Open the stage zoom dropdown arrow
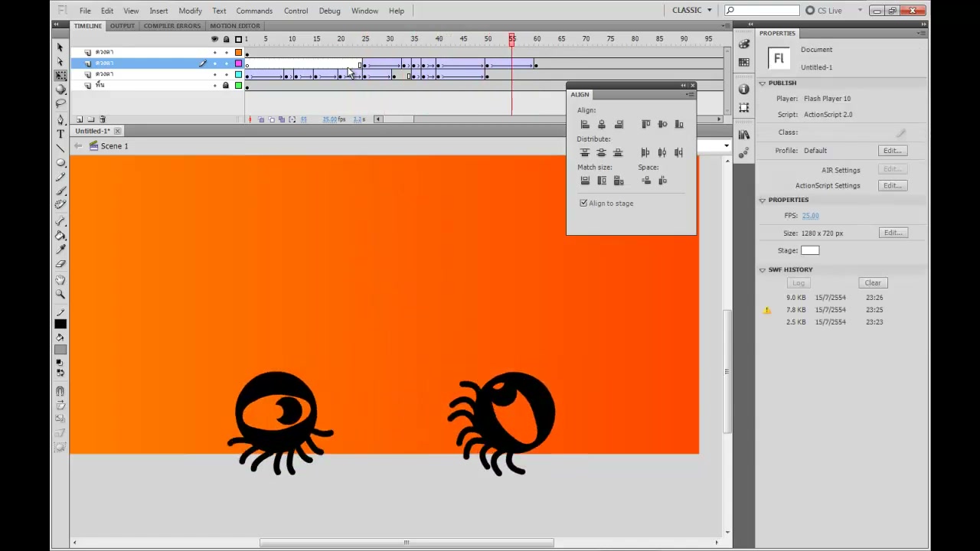Screen dimensions: 980x551 tap(727, 145)
